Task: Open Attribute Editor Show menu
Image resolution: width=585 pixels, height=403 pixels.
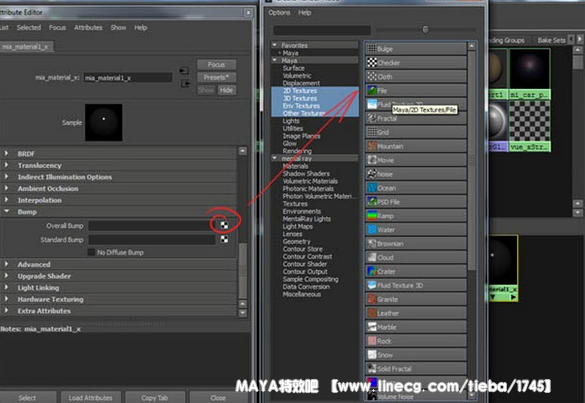Action: tap(118, 28)
